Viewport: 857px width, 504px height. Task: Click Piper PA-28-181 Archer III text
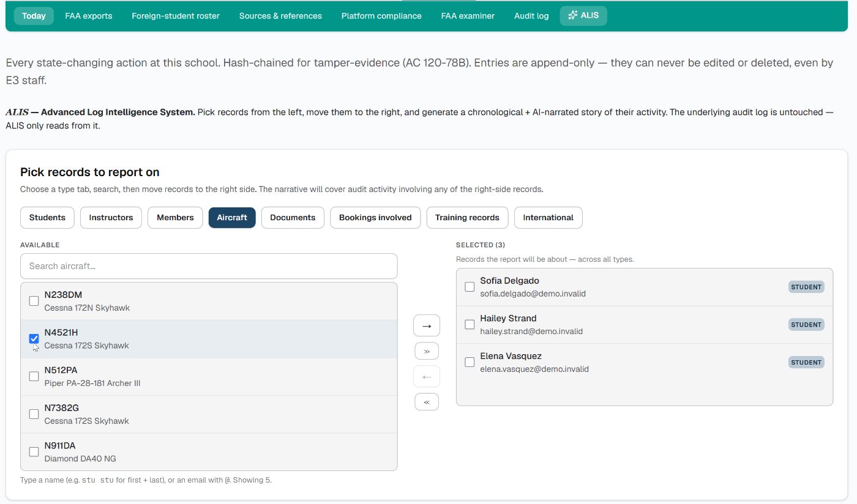[x=92, y=384]
